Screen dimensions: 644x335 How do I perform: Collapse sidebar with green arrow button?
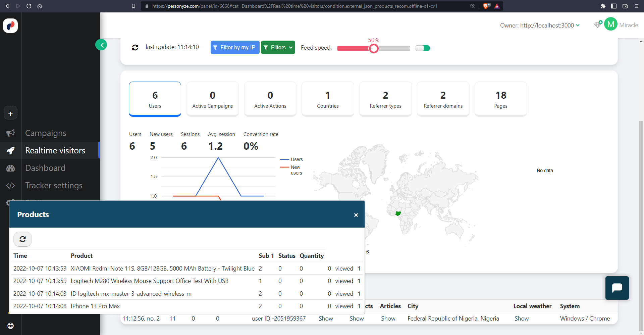pos(101,45)
